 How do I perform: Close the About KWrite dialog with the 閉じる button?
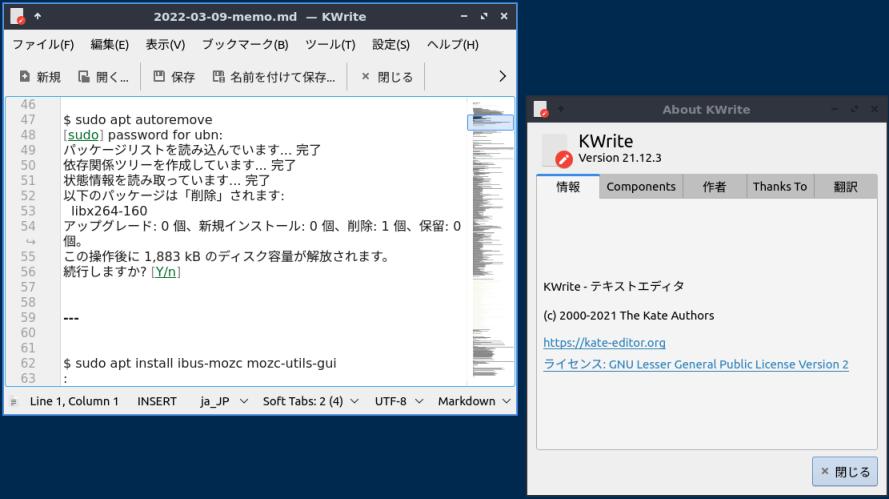[845, 471]
